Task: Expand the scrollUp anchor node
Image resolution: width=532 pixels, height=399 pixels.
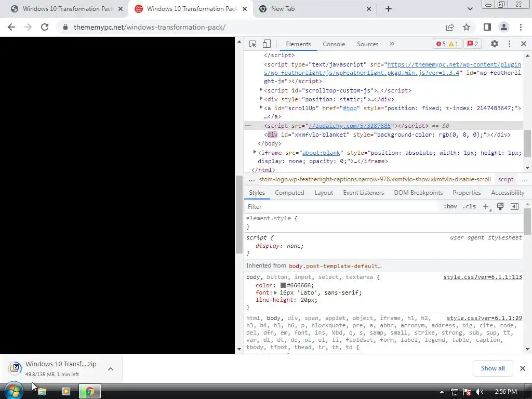Action: coord(261,108)
